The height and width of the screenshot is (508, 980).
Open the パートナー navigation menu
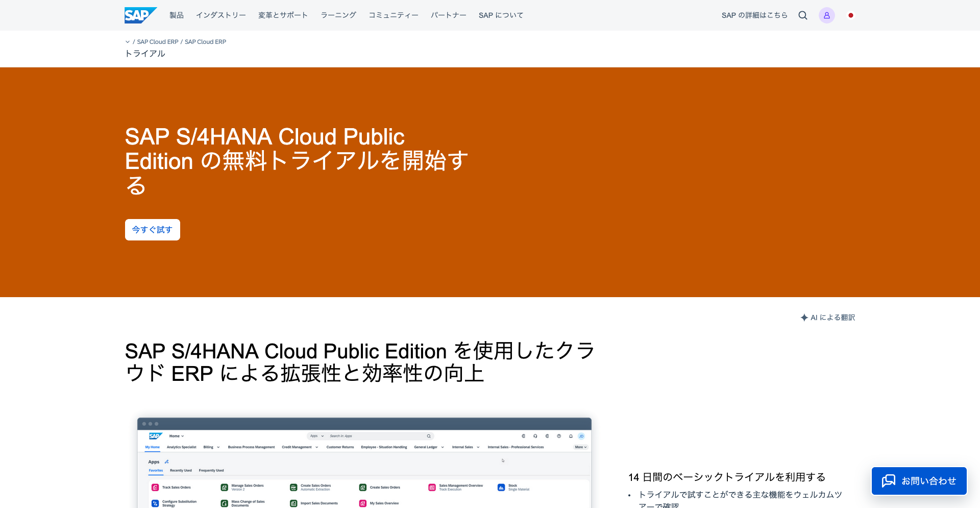point(449,15)
